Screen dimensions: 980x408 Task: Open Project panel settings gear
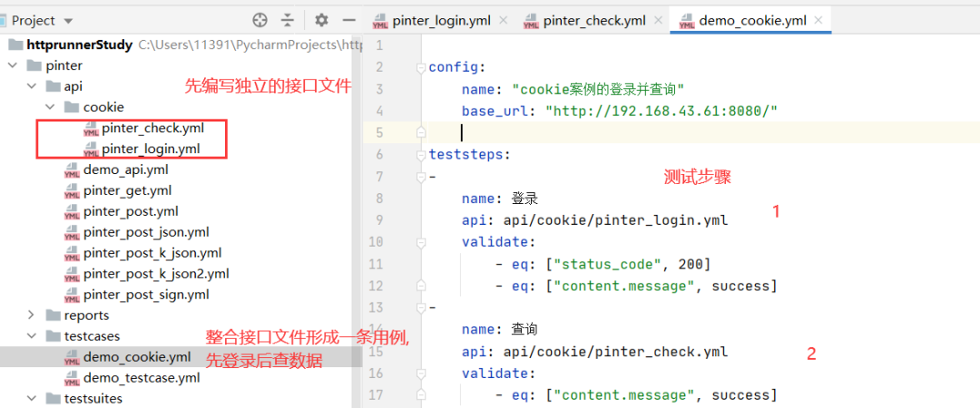[x=321, y=21]
